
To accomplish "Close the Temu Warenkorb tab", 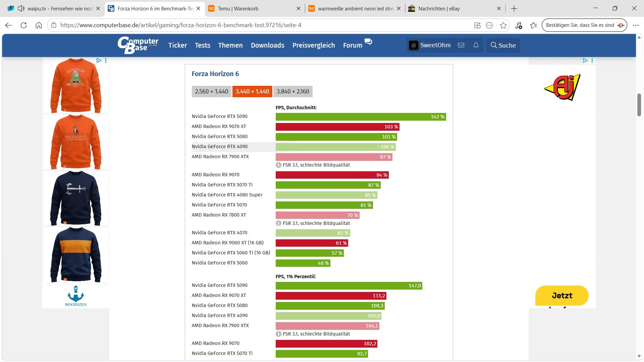I will coord(299,9).
